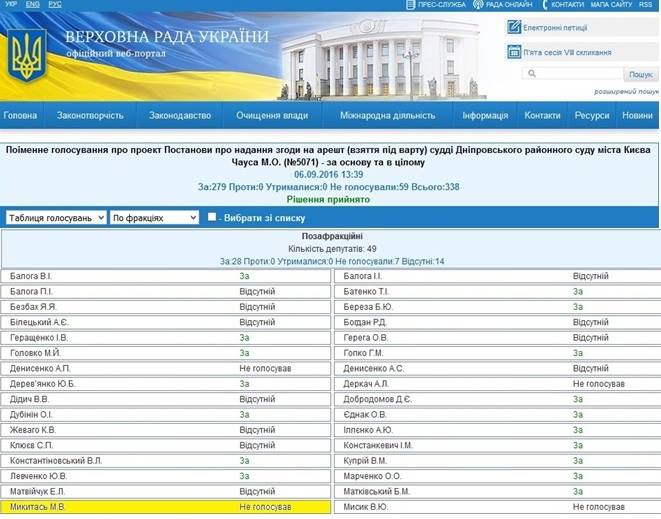This screenshot has width=661, height=519.
Task: Open the electronic petitions pencil icon
Action: coord(514,27)
